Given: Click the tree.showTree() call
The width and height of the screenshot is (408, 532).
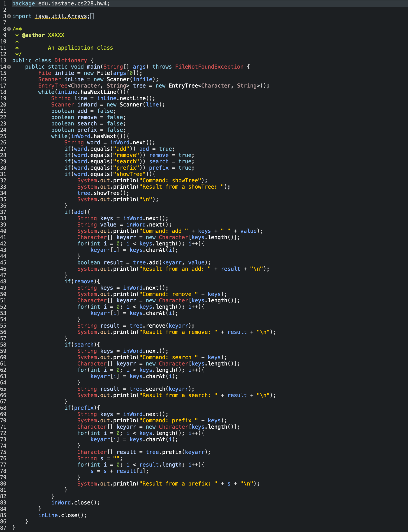Looking at the screenshot, I should tap(102, 193).
